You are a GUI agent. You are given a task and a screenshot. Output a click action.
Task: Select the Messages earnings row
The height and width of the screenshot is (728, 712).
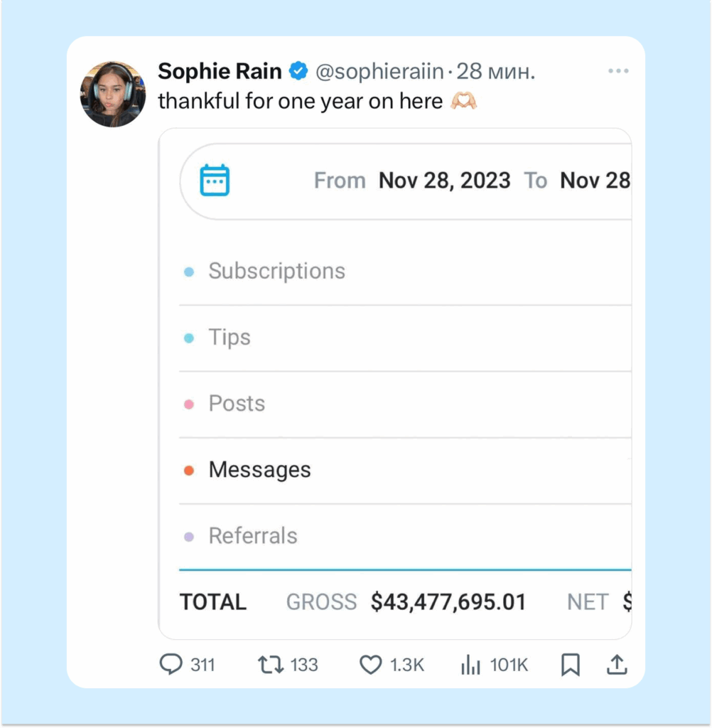(259, 470)
